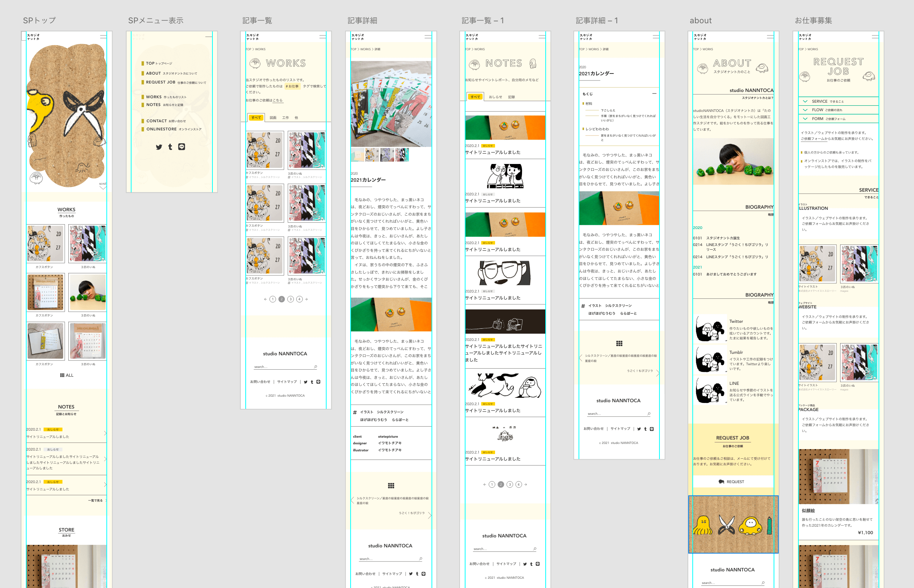Select 工作 tab on WORKS list

coord(286,117)
